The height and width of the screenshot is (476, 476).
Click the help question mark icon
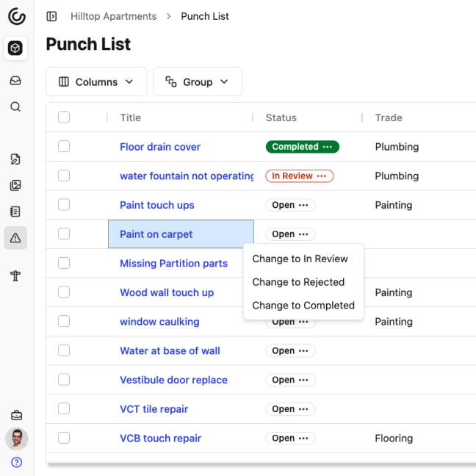pyautogui.click(x=16, y=462)
